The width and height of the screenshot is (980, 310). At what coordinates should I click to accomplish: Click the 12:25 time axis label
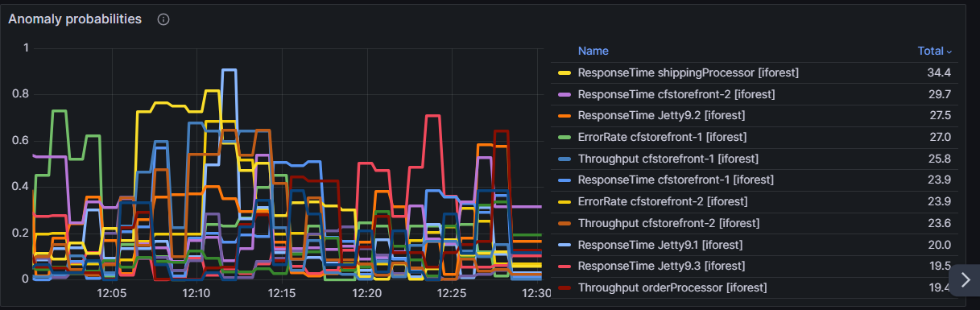452,293
